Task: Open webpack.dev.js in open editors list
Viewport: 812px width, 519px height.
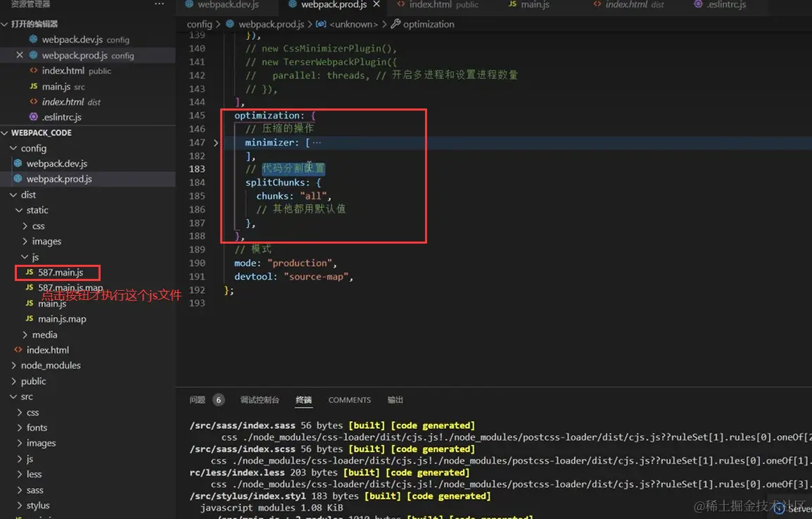Action: (88, 39)
